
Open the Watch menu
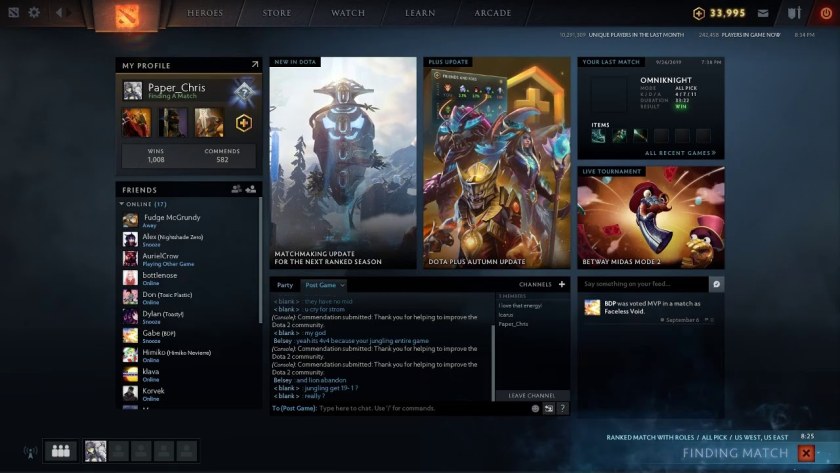(x=348, y=13)
